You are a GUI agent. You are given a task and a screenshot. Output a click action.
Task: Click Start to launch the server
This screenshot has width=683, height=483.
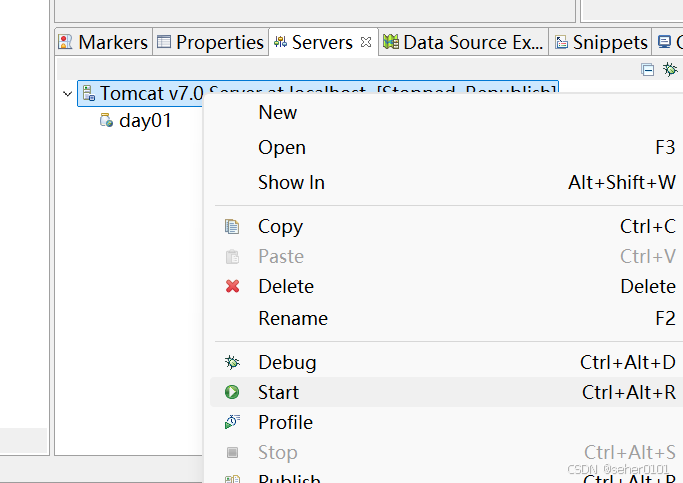point(445,392)
